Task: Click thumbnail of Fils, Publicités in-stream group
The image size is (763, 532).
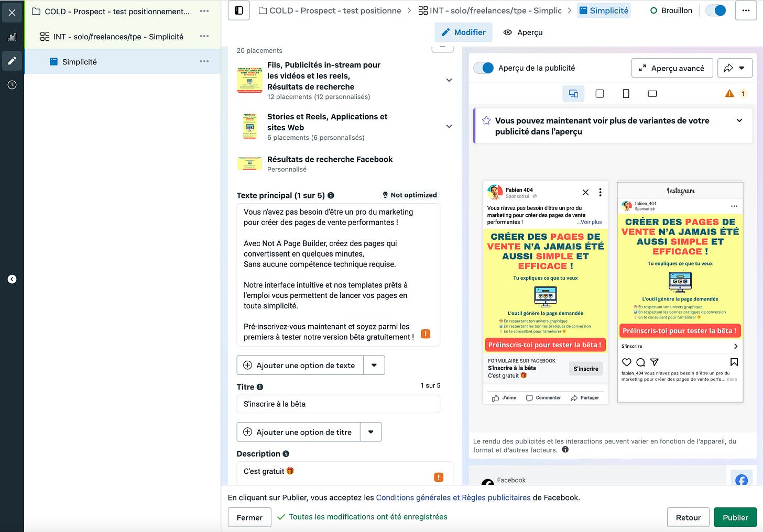Action: (249, 80)
